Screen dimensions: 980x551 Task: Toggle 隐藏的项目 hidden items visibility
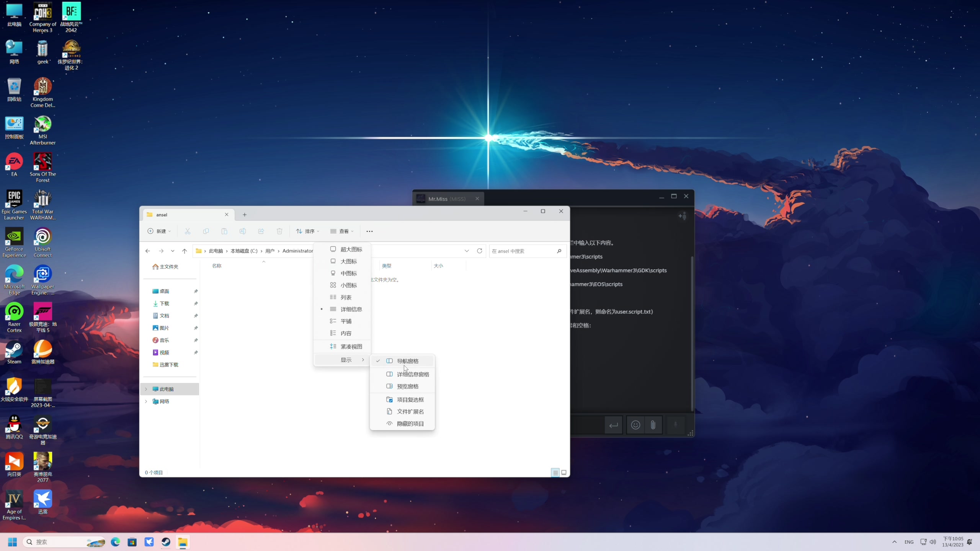[x=410, y=424]
